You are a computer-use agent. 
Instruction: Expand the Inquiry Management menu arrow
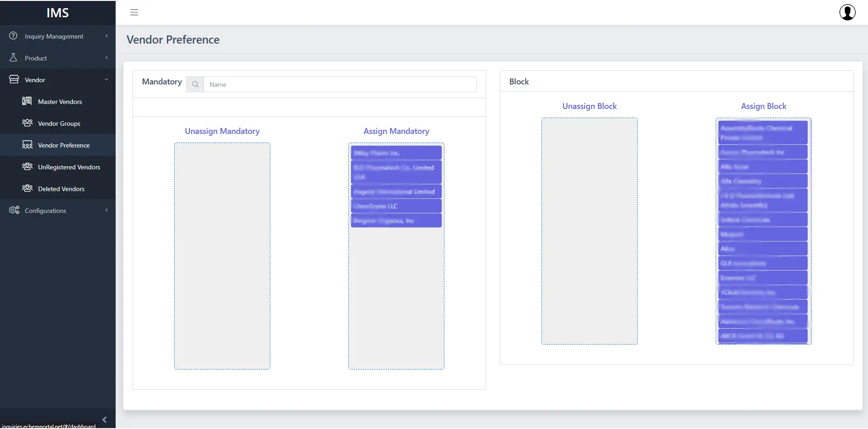pos(107,36)
